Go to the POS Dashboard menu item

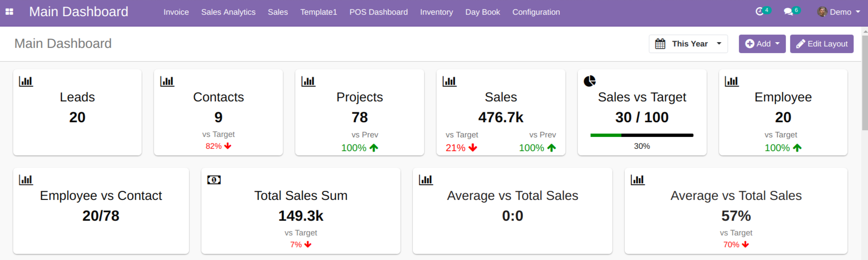click(x=378, y=12)
